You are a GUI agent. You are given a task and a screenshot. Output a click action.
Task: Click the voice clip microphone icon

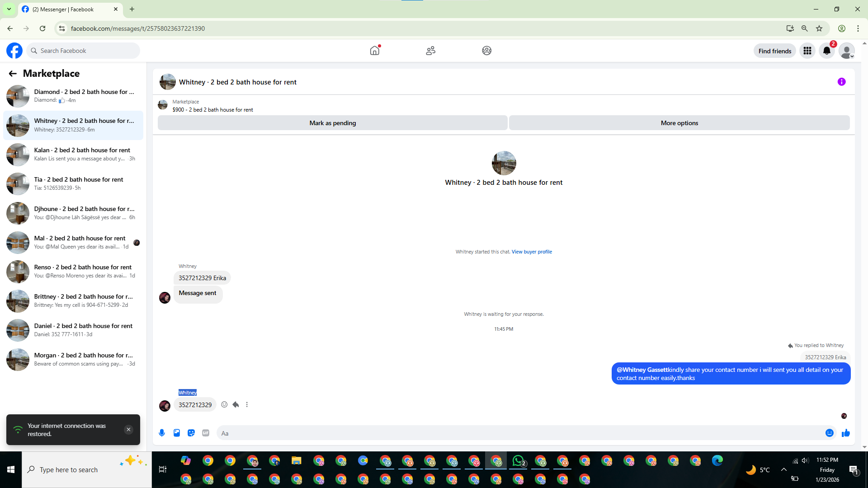click(162, 433)
